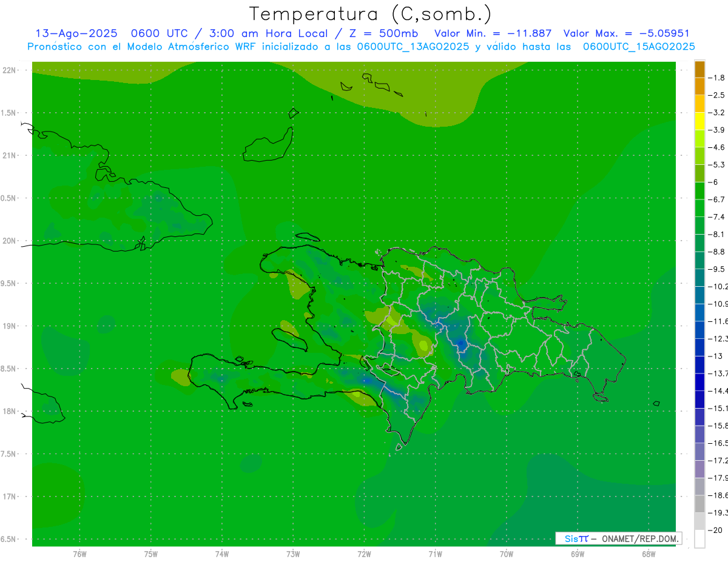
Task: Click color bar value "-14.4"
Action: (x=718, y=391)
